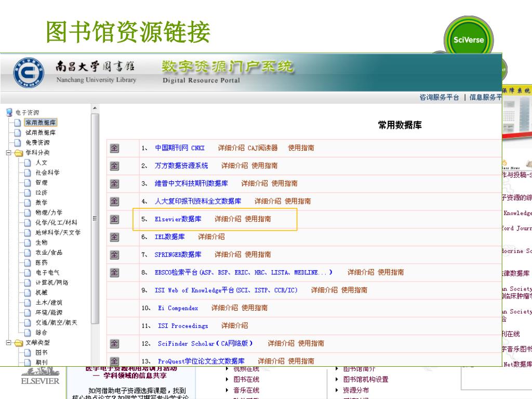Click the page icon beside 试用数据库
532x399 pixels.
pos(18,132)
